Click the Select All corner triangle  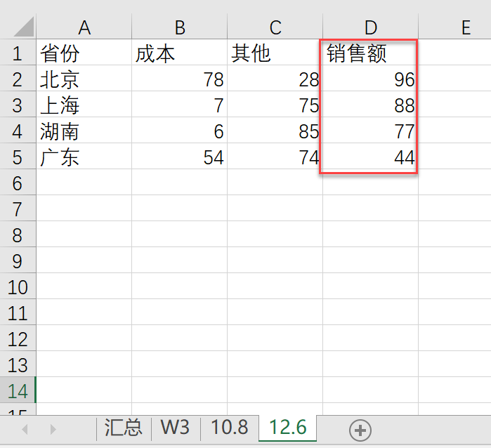coord(23,27)
